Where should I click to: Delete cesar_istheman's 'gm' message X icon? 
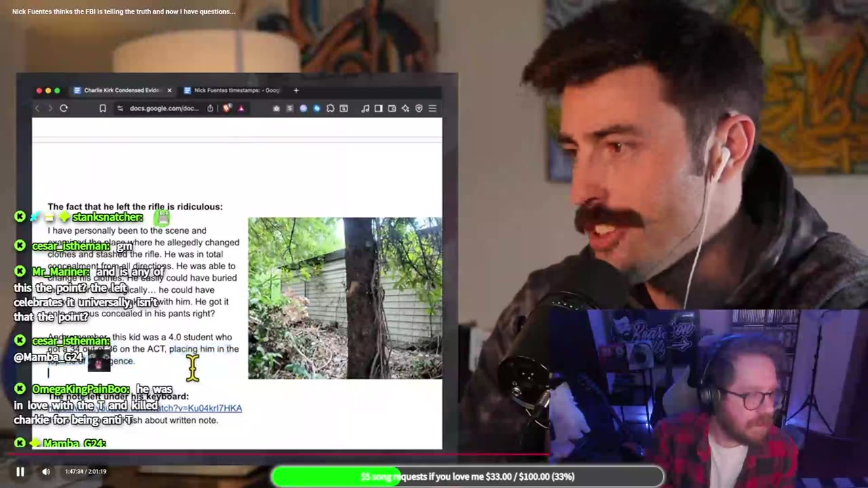(x=20, y=245)
